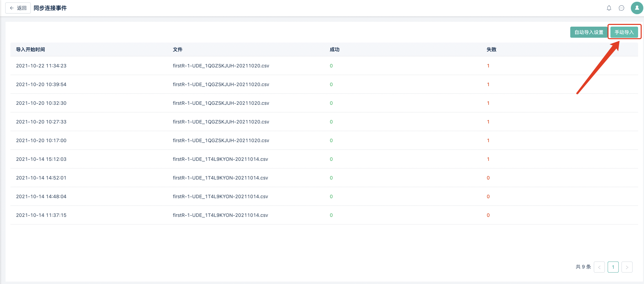Select the 2021-10-14 14:52:01 timestamp

coord(41,178)
